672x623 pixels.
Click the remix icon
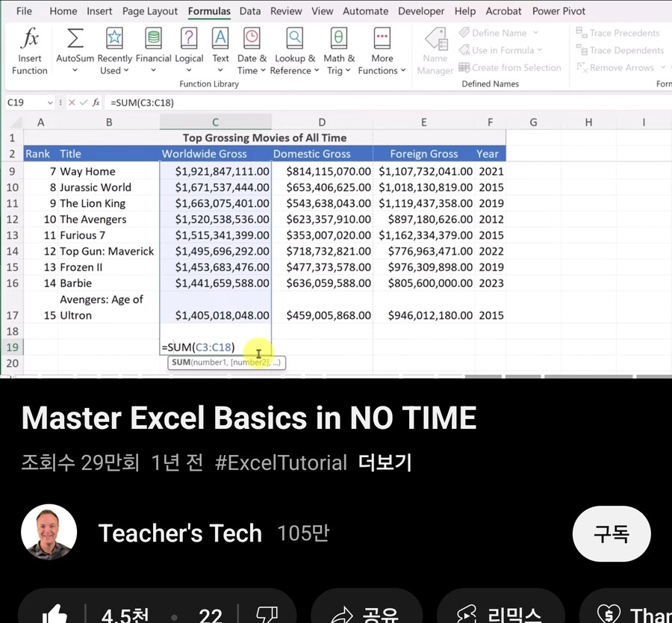466,615
